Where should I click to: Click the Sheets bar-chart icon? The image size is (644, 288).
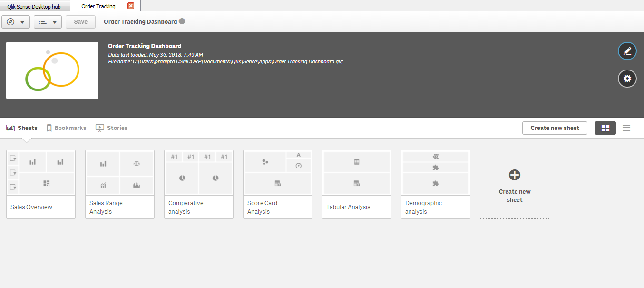[x=10, y=128]
